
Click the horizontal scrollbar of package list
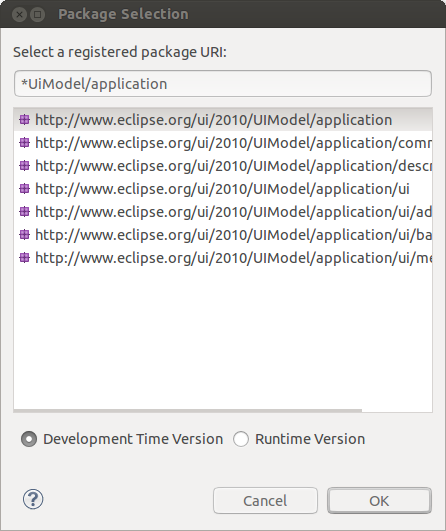point(188,410)
